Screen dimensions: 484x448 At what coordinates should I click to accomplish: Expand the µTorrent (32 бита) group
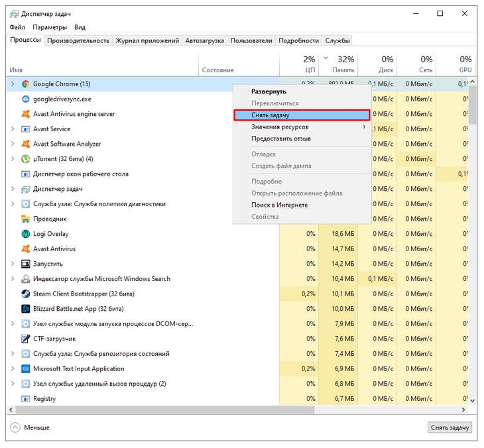(x=13, y=159)
